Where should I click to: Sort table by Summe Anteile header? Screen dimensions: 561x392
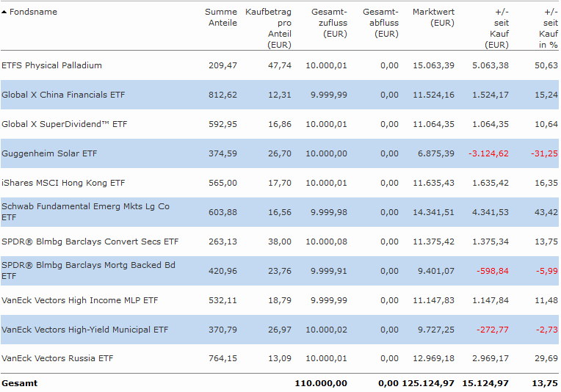coord(221,18)
